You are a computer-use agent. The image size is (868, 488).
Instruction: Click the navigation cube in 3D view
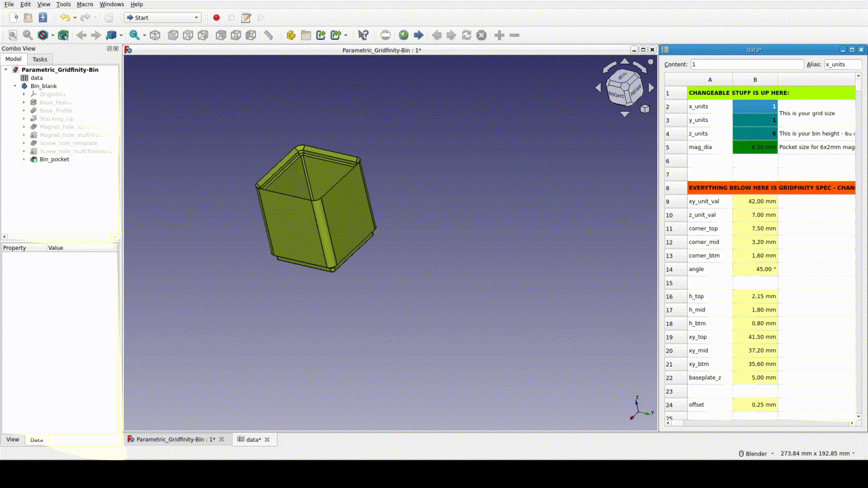click(624, 87)
